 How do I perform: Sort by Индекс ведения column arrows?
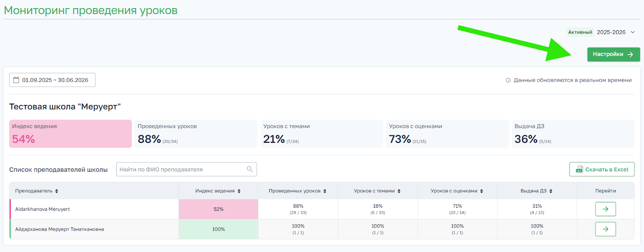click(x=239, y=191)
